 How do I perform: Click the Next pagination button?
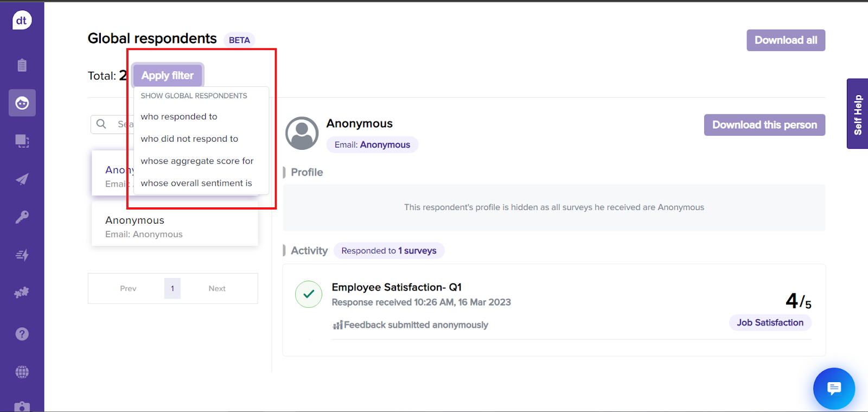[x=217, y=289]
